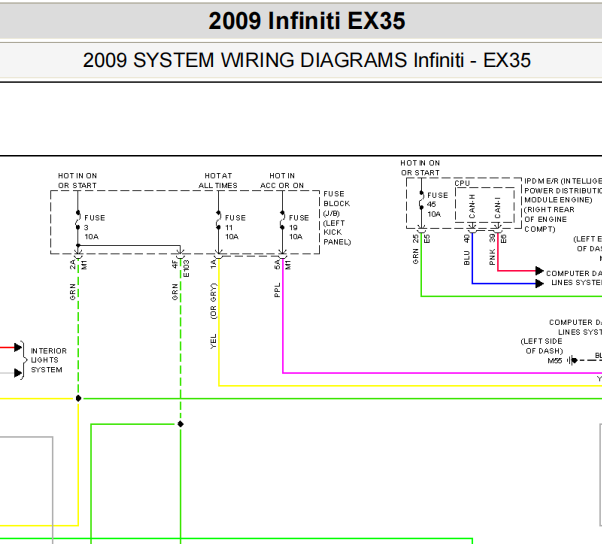Screen dimensions: 602x544
Task: Click the "40" pin number below CAN-H
Action: pyautogui.click(x=466, y=238)
